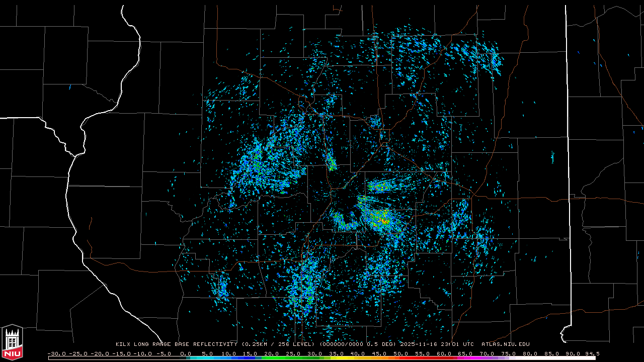
Task: Click the 0.0 label on the reflectivity scale
Action: (x=186, y=353)
